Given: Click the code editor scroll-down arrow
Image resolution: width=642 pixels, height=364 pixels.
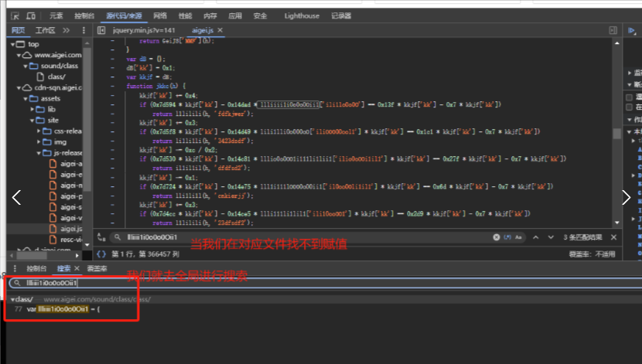Looking at the screenshot, I should (x=617, y=223).
